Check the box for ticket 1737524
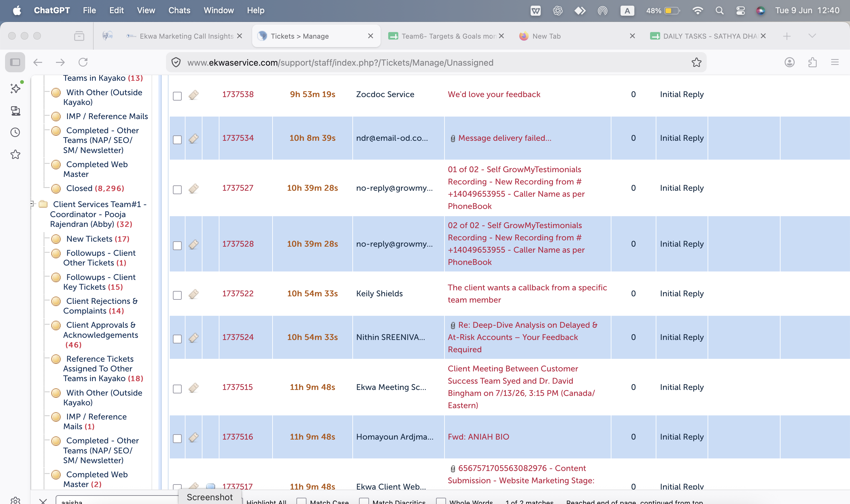 point(177,339)
